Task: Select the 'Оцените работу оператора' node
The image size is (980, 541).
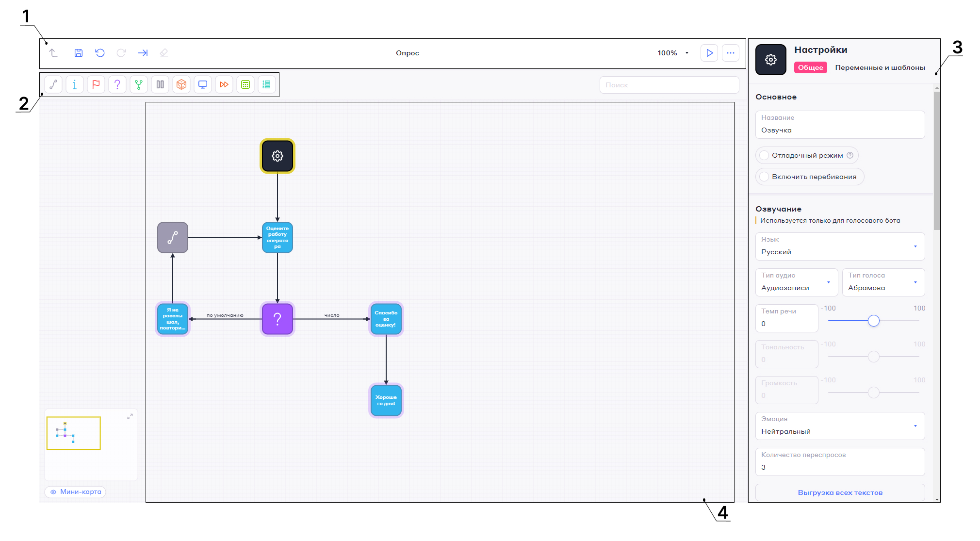Action: point(278,237)
